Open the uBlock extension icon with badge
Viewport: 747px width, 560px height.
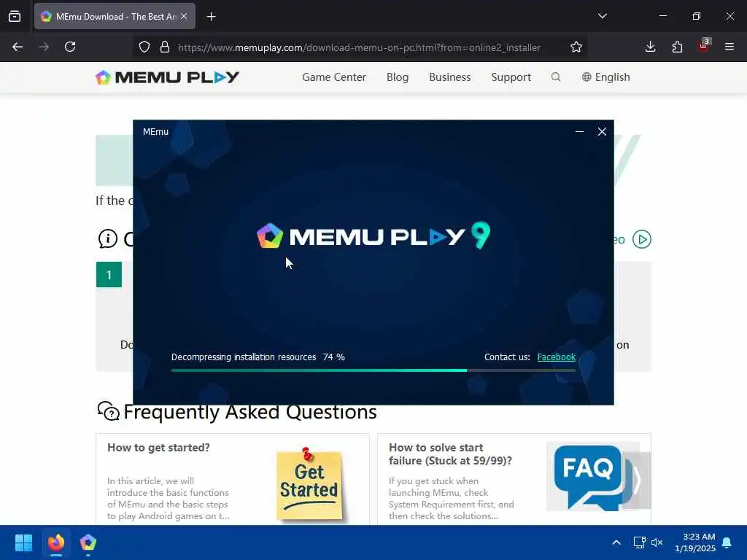[704, 46]
